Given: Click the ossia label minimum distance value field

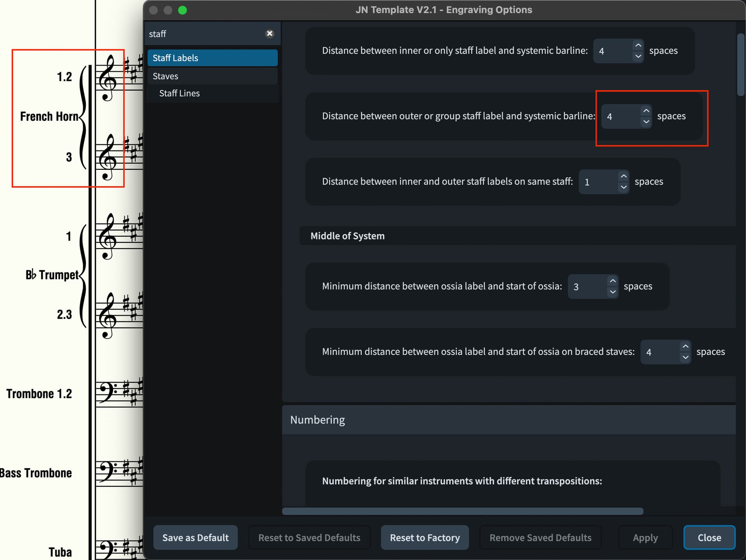Looking at the screenshot, I should pos(587,286).
